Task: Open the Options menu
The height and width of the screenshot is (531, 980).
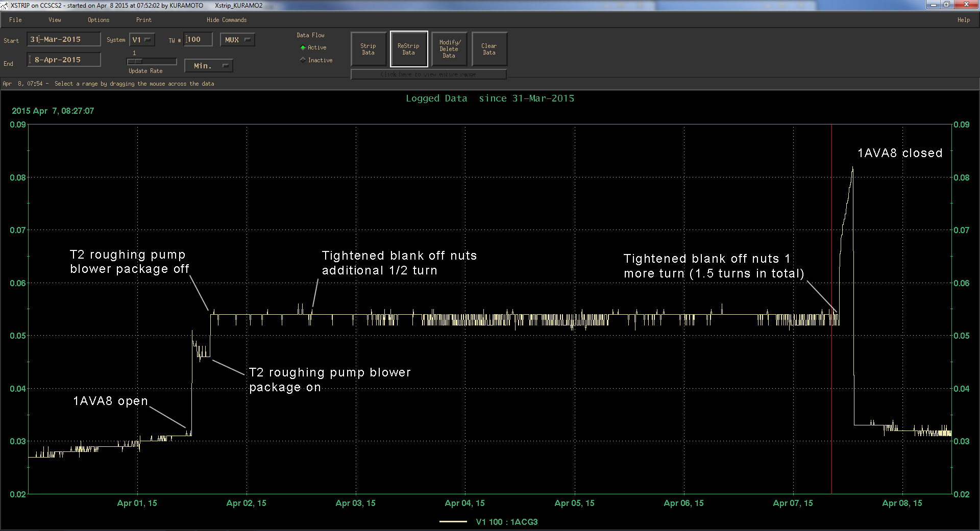Action: coord(99,20)
